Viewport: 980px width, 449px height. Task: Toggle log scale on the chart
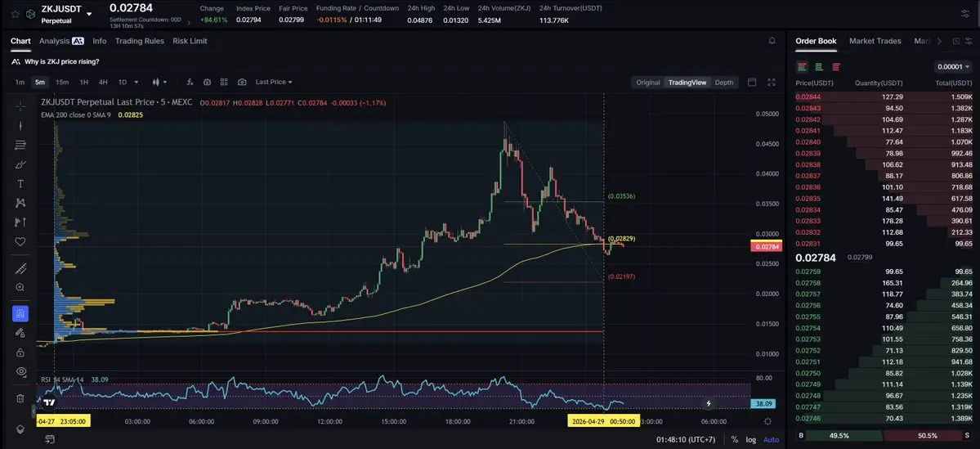[x=750, y=440]
